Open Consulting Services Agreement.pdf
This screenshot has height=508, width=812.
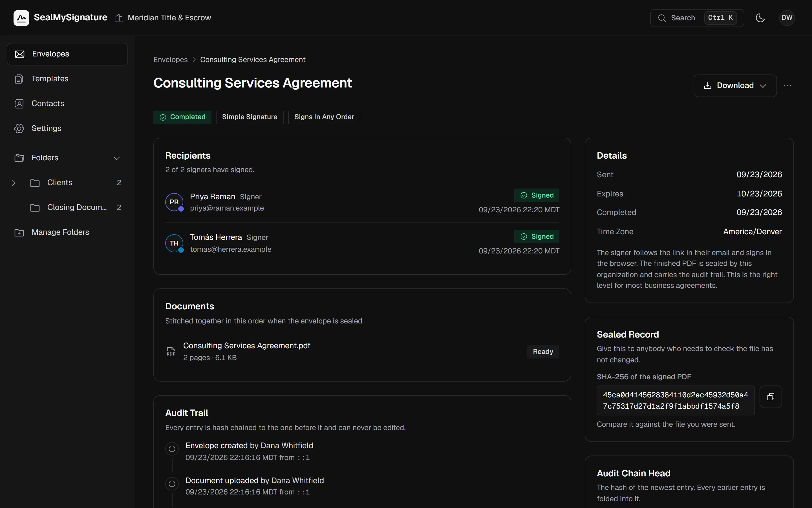coord(247,346)
